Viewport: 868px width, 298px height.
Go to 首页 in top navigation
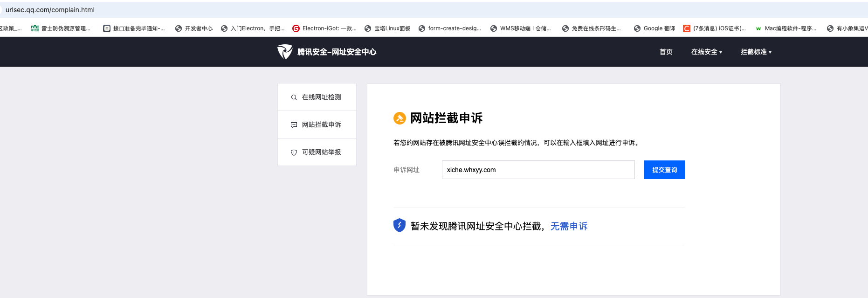click(x=666, y=52)
